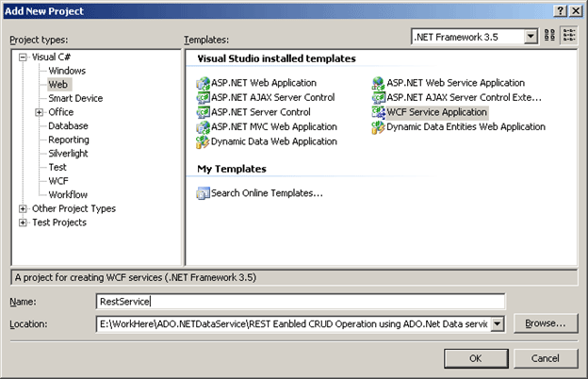Click the OK button

(475, 358)
